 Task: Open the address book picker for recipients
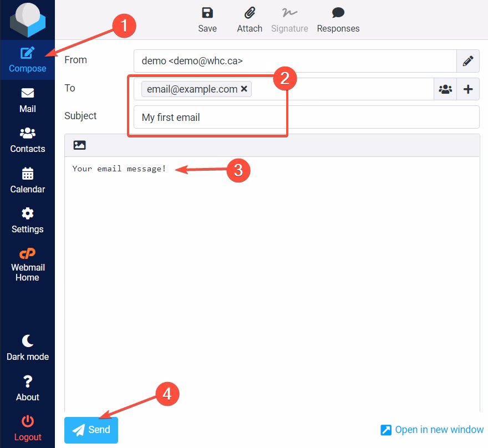[445, 89]
